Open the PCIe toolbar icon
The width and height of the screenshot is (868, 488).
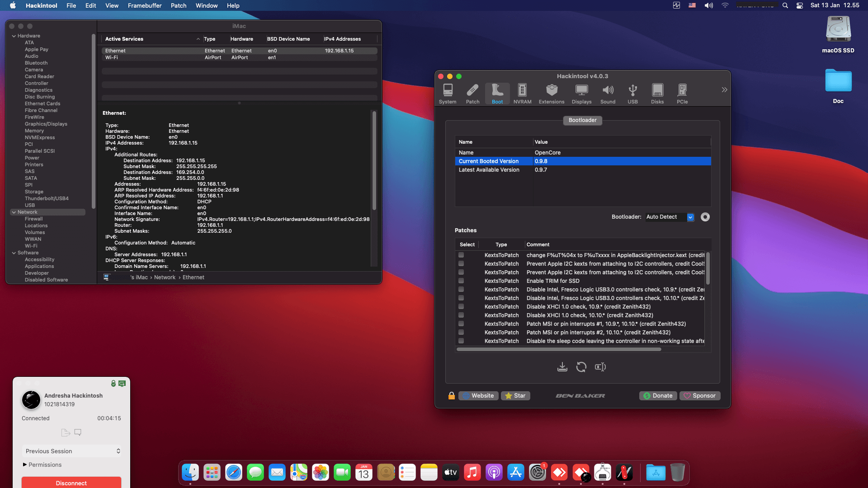pos(682,94)
